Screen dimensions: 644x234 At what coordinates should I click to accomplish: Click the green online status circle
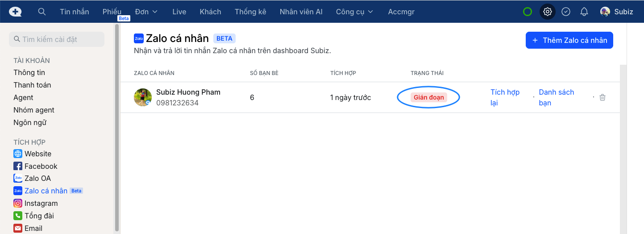[x=528, y=12]
